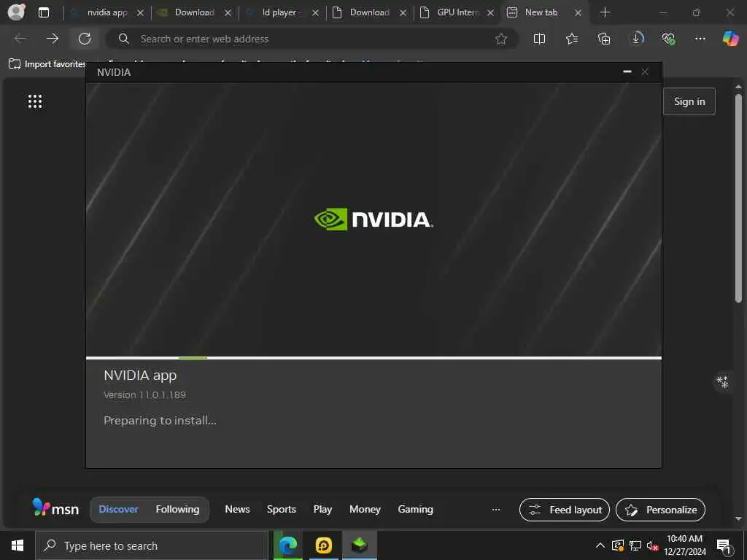Viewport: 747px width, 560px height.
Task: Close the GPU Intern tab
Action: pyautogui.click(x=491, y=13)
